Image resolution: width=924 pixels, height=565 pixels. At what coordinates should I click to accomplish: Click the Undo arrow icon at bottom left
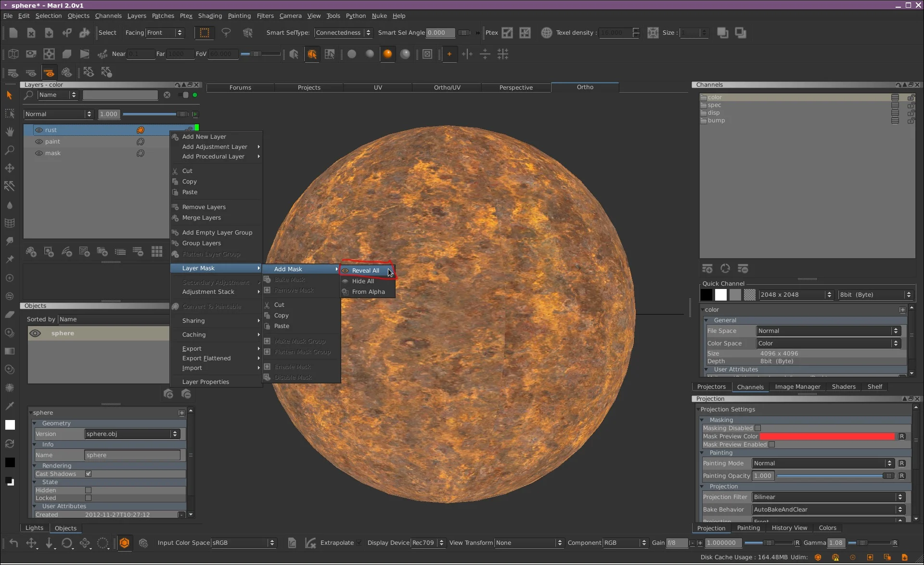point(13,543)
